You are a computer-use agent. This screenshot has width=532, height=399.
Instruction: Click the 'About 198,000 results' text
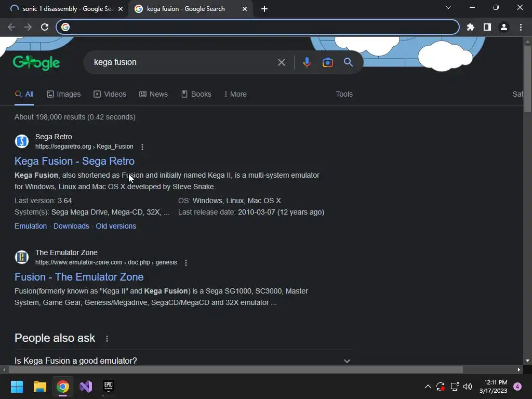pos(75,117)
